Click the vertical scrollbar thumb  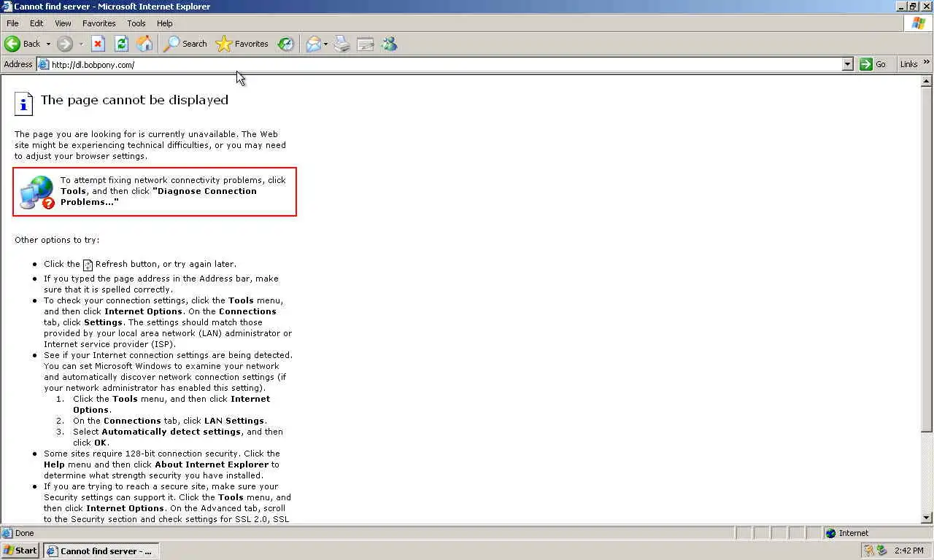(x=927, y=260)
